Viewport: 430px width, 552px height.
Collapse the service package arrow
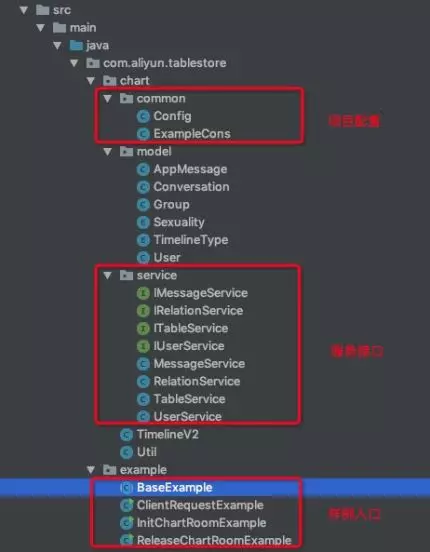pyautogui.click(x=108, y=275)
